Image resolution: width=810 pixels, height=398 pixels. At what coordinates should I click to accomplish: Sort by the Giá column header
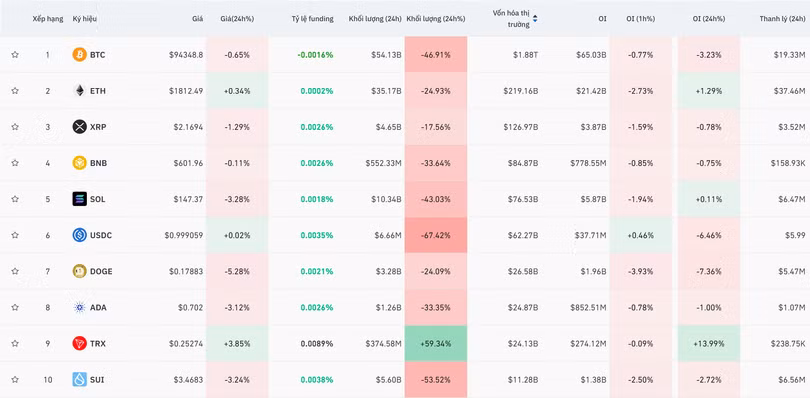[197, 19]
